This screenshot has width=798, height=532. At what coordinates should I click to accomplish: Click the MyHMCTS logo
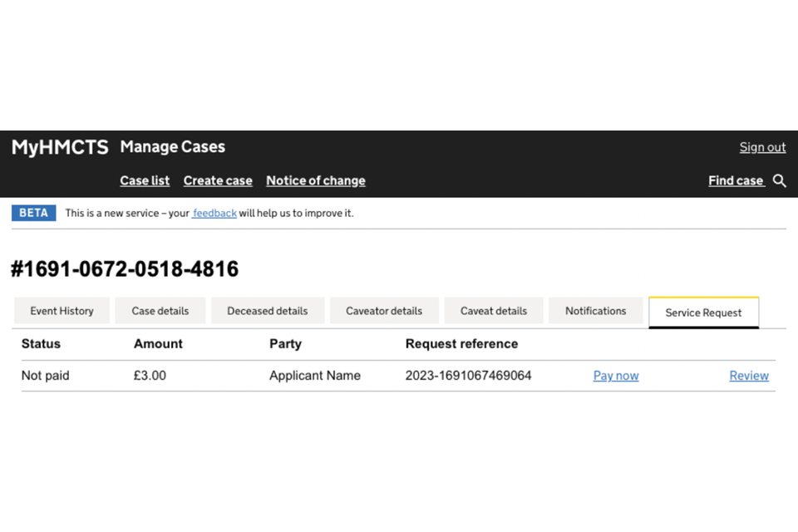[x=60, y=147]
